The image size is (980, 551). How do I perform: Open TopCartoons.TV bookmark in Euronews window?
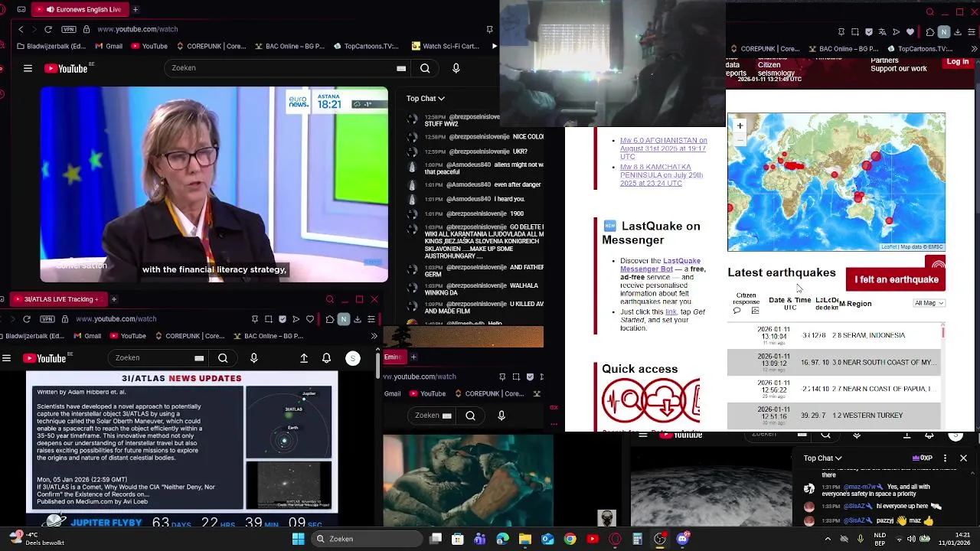pos(365,46)
